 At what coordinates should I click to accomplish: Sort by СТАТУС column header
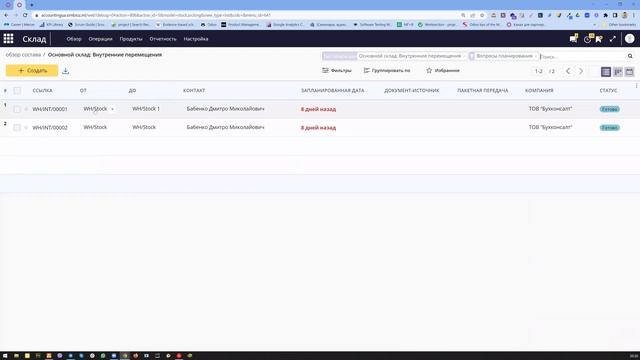pos(608,91)
